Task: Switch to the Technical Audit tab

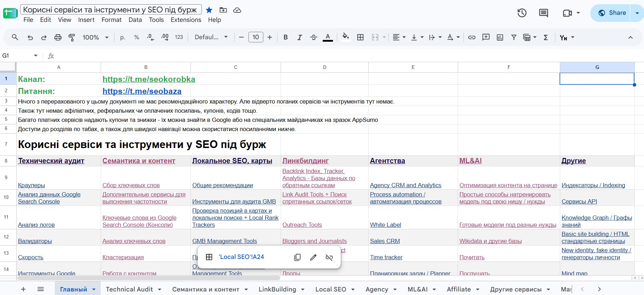Action: point(129,289)
